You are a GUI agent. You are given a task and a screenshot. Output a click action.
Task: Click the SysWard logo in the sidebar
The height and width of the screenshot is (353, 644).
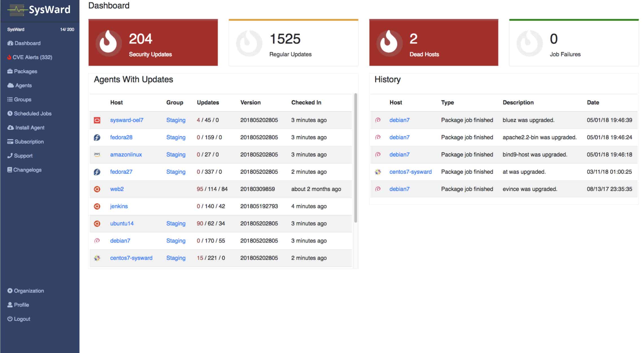[39, 10]
